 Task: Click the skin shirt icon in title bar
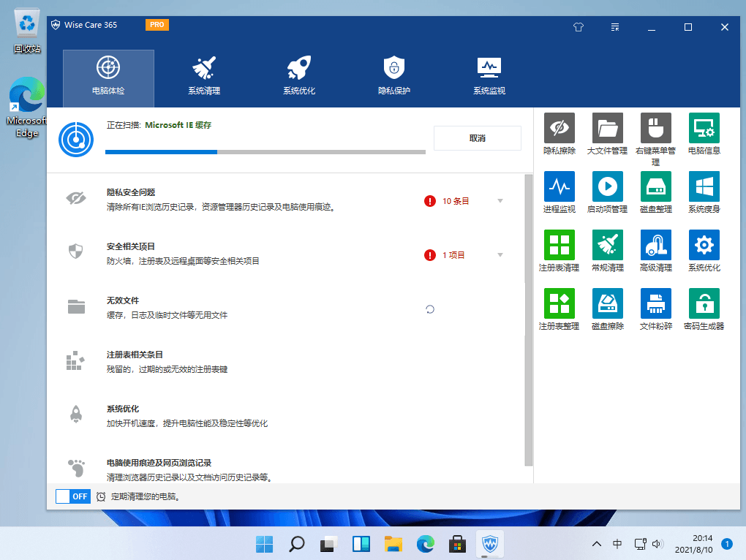coord(579,27)
